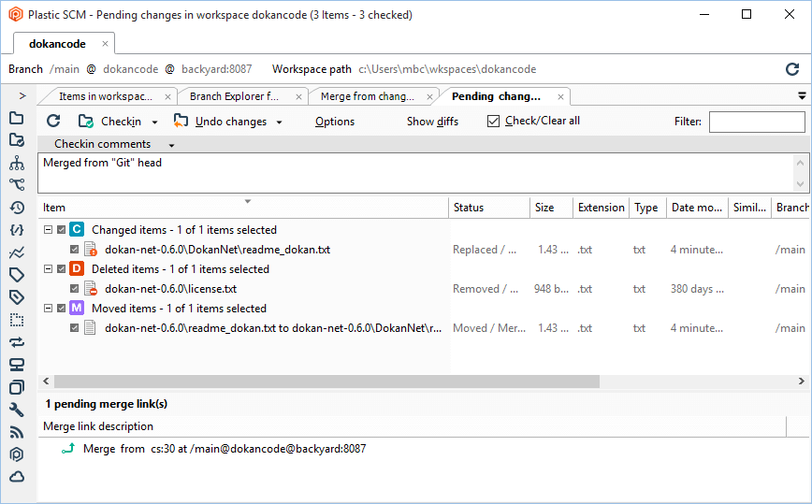Open the cloud icon in the sidebar

point(16,477)
